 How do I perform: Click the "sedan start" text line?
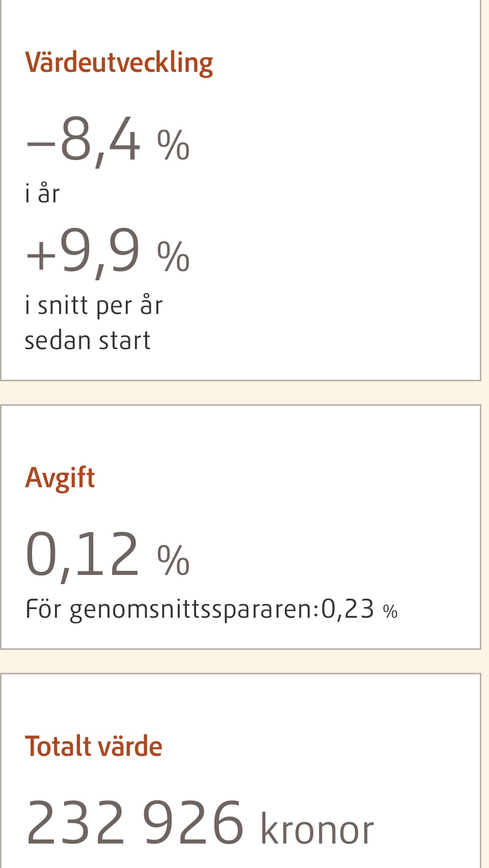pyautogui.click(x=88, y=340)
